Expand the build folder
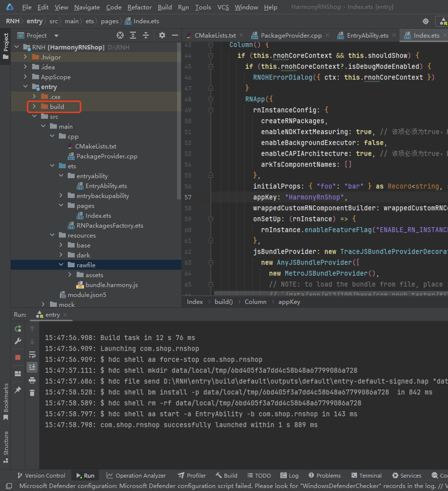Viewport: 448px width, 491px height. 34,106
